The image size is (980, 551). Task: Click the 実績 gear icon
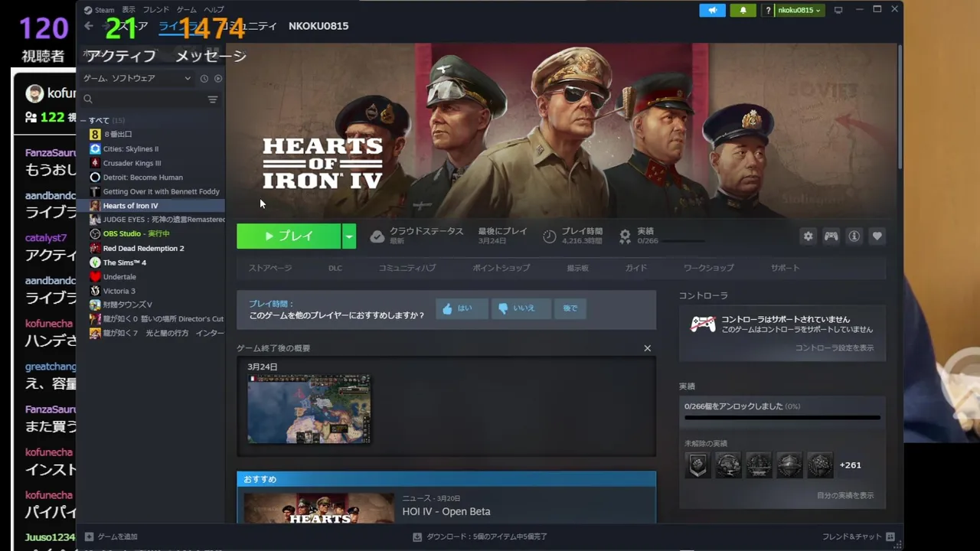(x=626, y=236)
